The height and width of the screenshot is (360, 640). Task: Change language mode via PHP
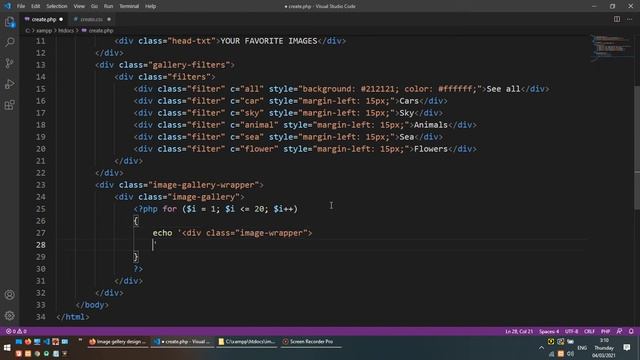click(606, 331)
